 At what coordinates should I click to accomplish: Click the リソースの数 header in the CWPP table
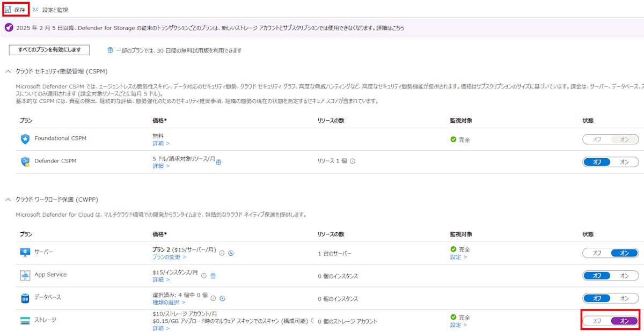[331, 234]
